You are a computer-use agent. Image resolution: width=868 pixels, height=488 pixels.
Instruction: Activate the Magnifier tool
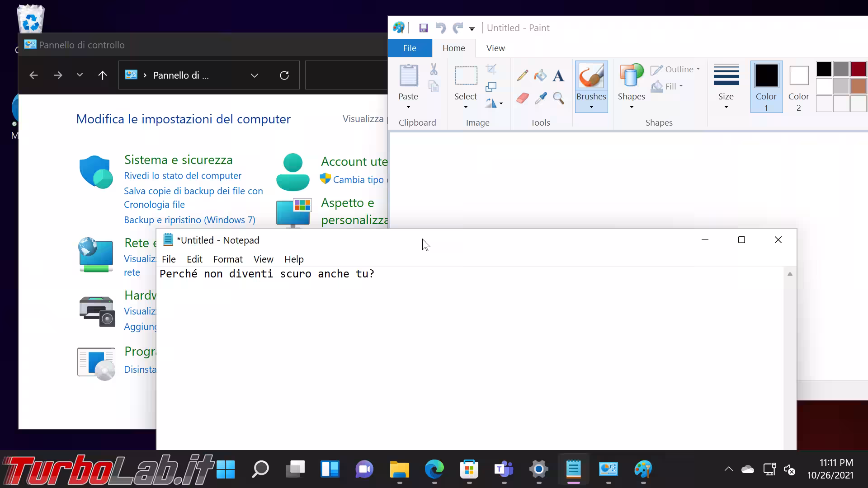559,98
